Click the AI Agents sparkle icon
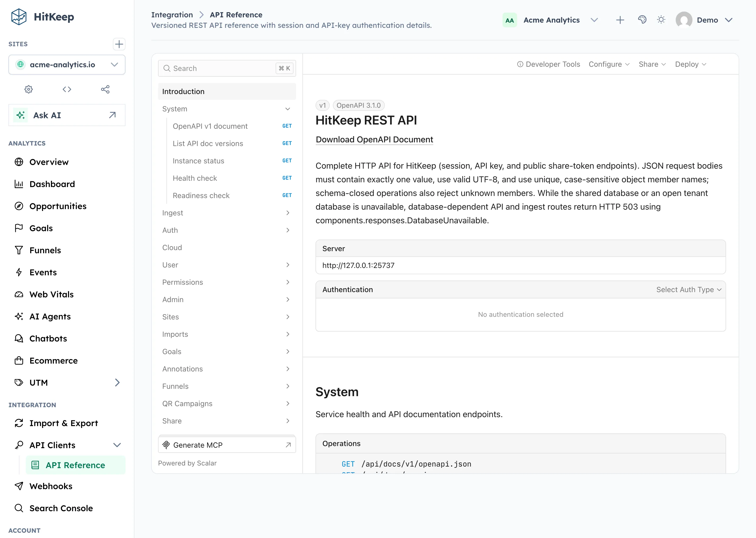The image size is (756, 538). pos(19,316)
